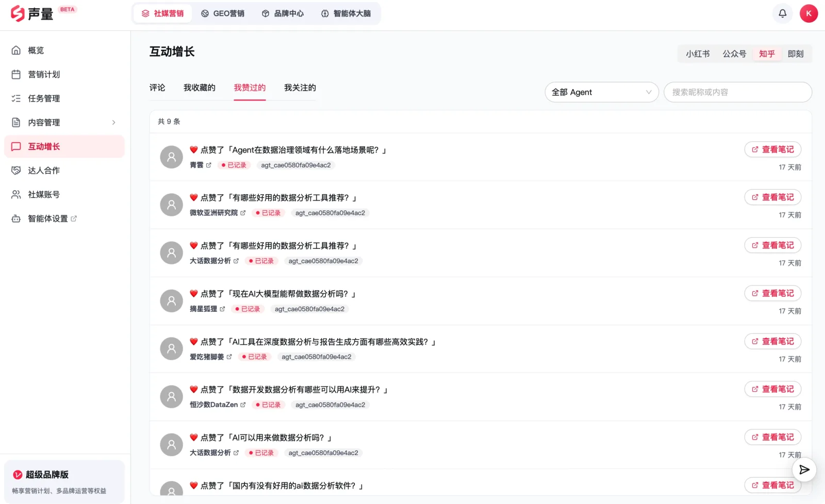Select the 我赞过的 tab
825x504 pixels.
tap(250, 88)
